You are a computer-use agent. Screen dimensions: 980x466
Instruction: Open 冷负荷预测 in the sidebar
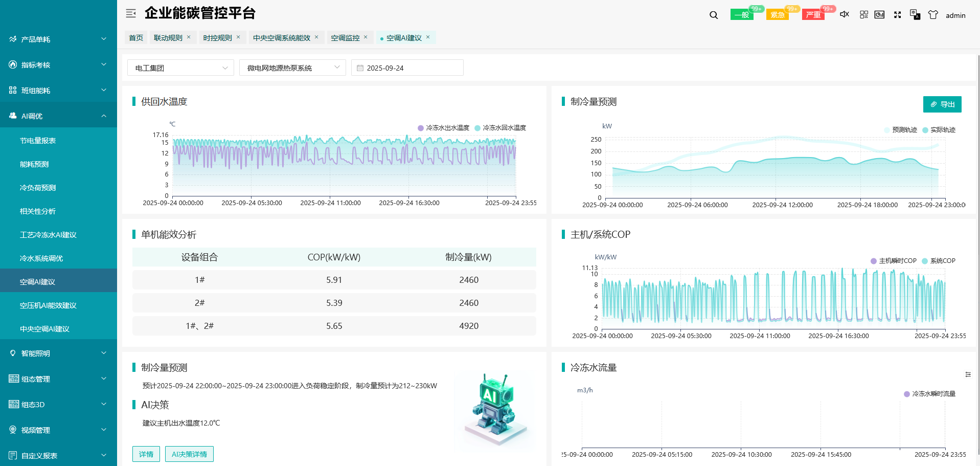[38, 188]
